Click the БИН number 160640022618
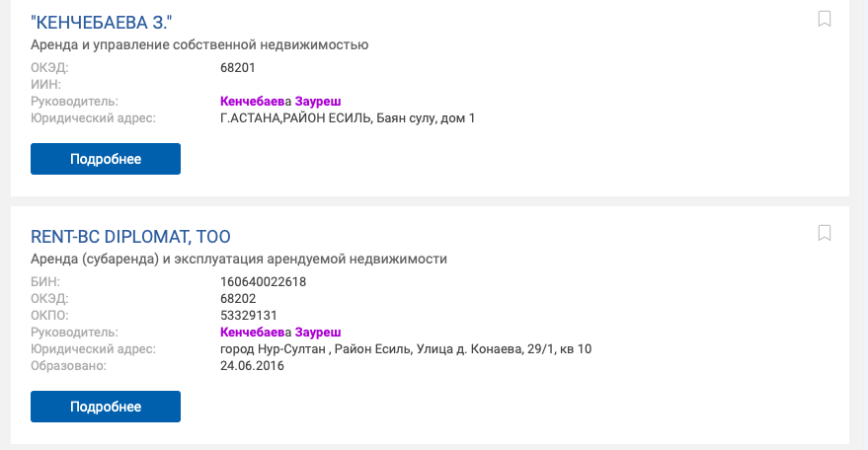 tap(264, 281)
